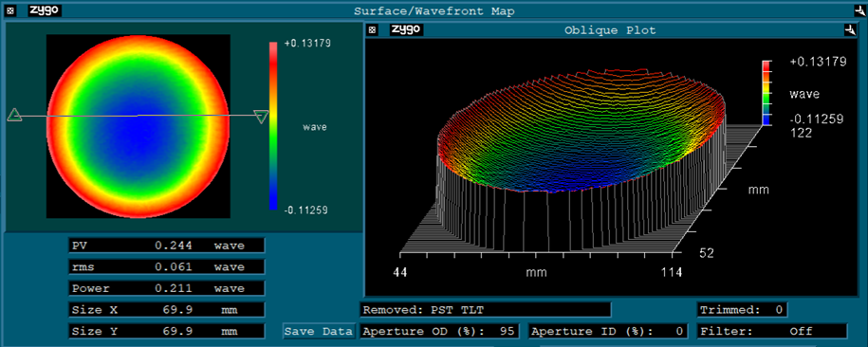
Task: Click the Aperture ID (%) field
Action: point(608,331)
